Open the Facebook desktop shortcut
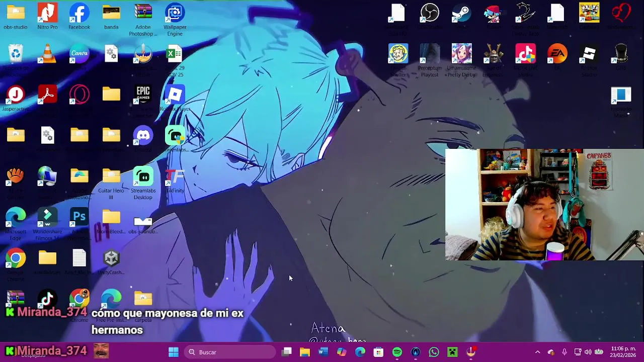Viewport: 644px width, 362px height. (x=79, y=13)
